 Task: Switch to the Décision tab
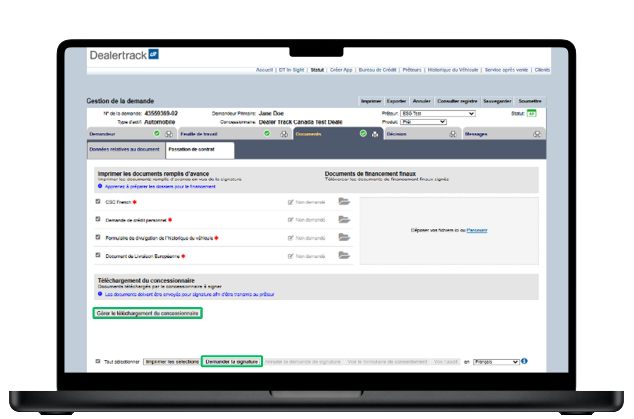tap(397, 133)
